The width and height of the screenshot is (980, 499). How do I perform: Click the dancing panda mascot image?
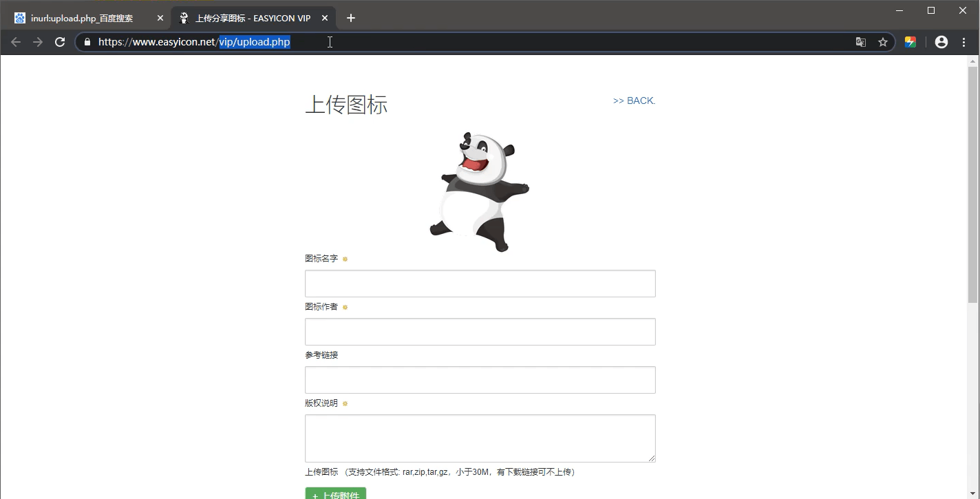480,192
